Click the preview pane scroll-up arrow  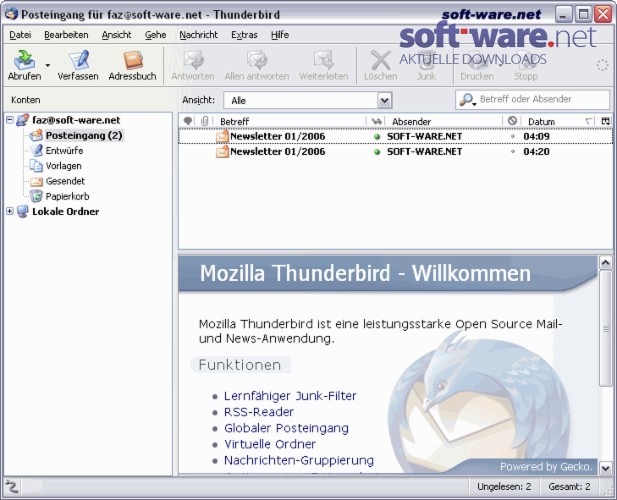point(605,262)
